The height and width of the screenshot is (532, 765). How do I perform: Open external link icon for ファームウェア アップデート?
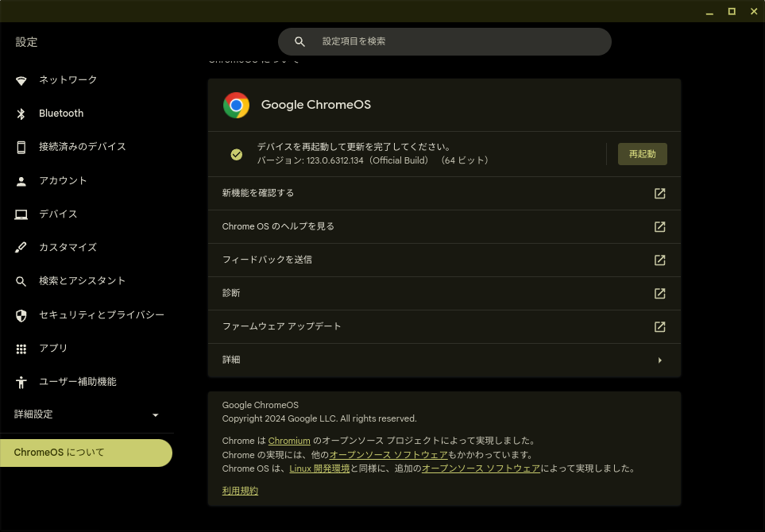tap(659, 326)
